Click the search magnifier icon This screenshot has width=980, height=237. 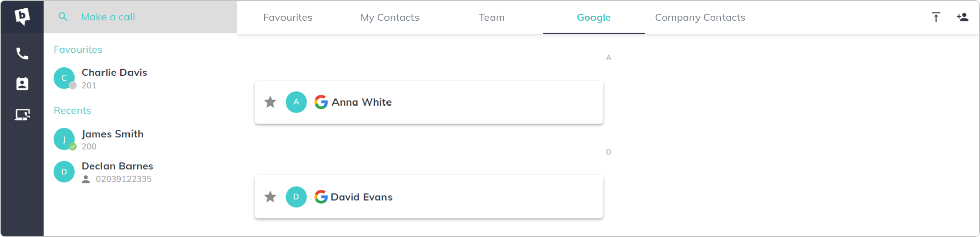point(63,17)
